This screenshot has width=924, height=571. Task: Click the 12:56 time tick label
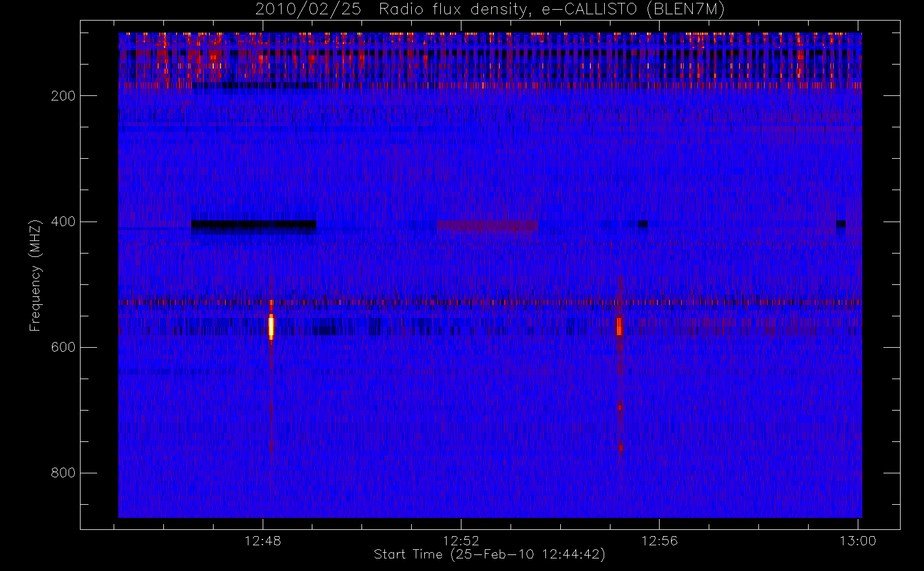pos(660,541)
